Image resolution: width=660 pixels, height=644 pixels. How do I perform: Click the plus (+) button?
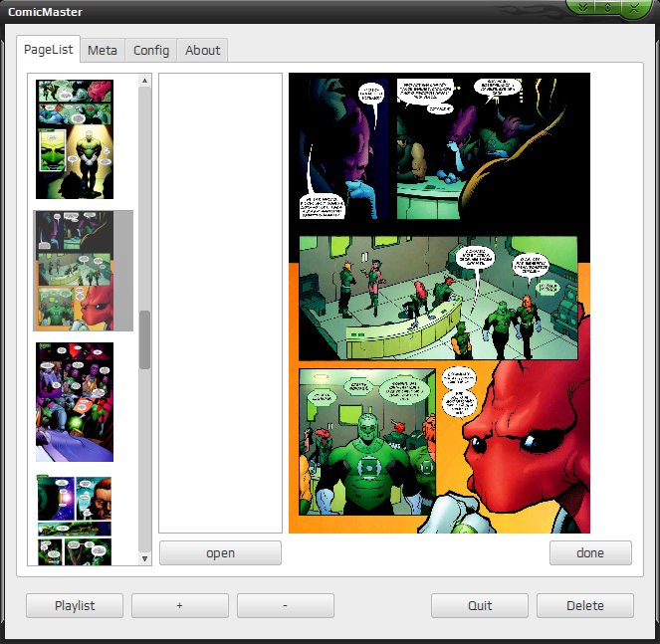[x=180, y=606]
